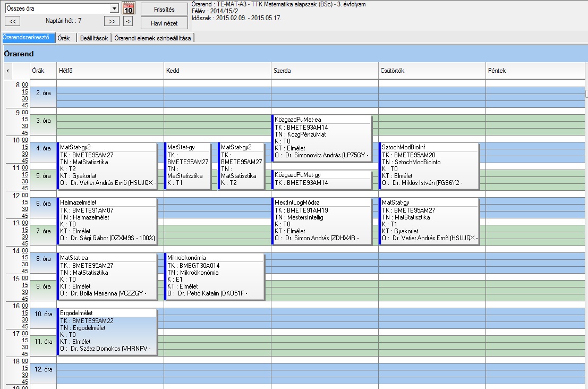Click 'Dr. Simon András' instructor text
The width and height of the screenshot is (588, 389).
point(308,238)
